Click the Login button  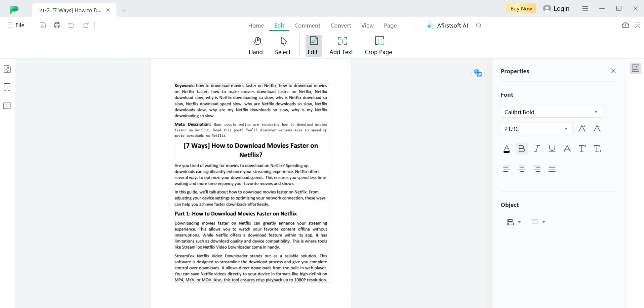pos(557,8)
